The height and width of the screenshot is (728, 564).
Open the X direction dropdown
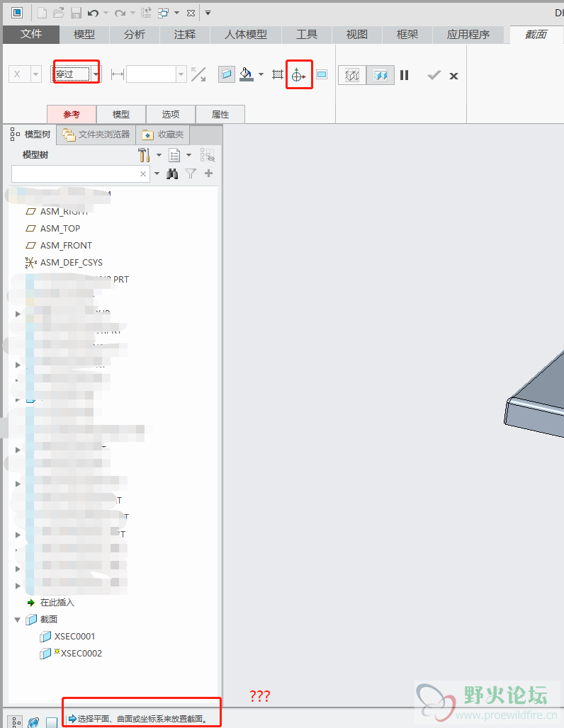point(36,74)
